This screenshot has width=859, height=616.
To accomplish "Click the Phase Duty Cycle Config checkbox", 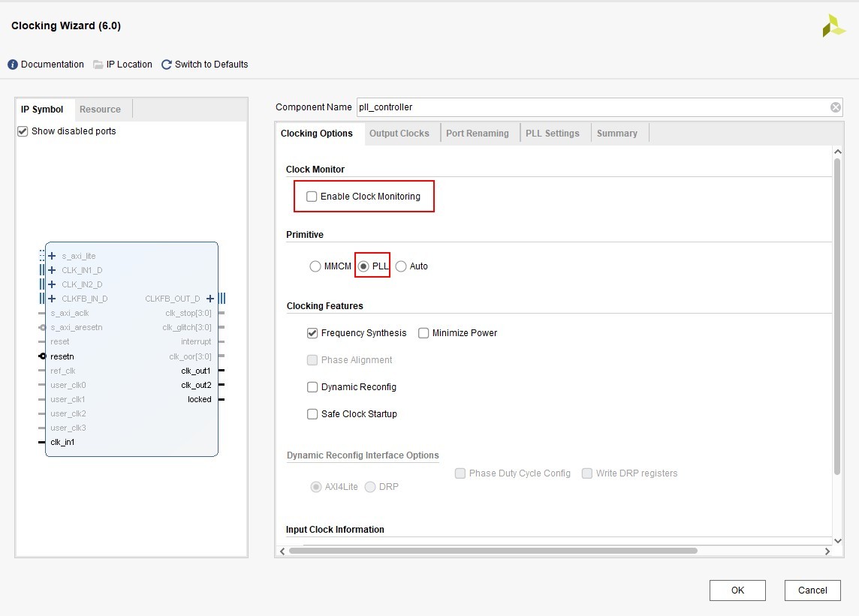I will point(460,473).
